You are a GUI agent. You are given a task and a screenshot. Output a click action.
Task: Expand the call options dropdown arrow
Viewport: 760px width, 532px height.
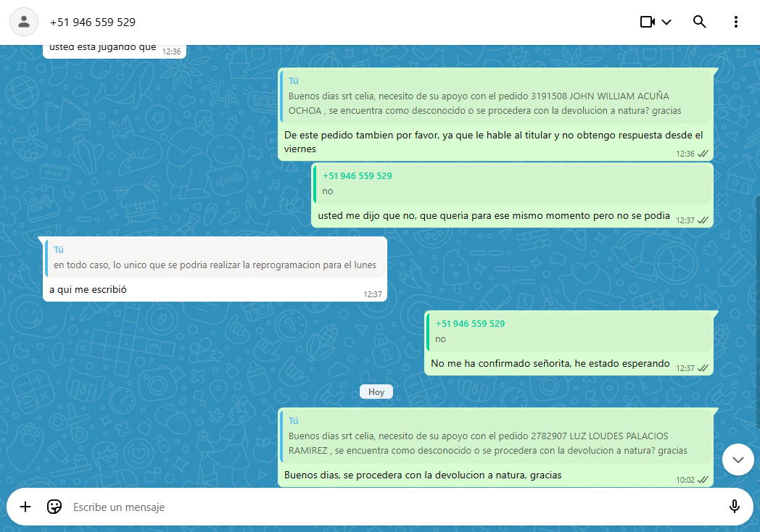point(666,22)
